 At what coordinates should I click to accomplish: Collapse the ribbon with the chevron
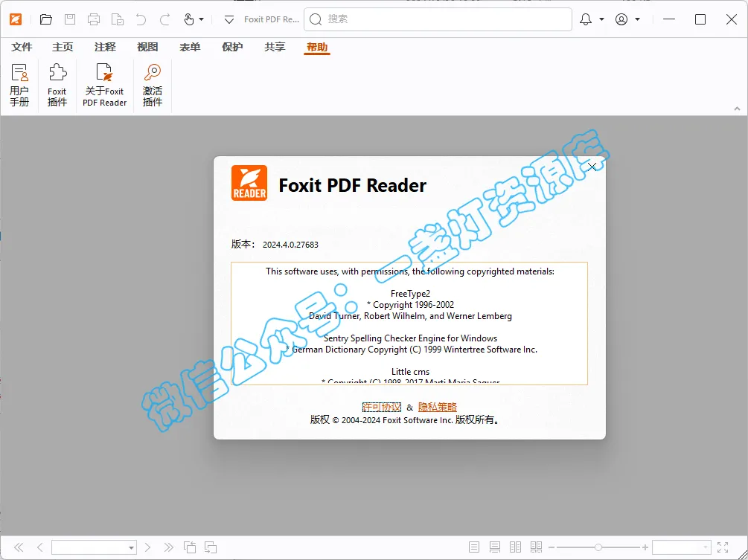click(737, 109)
